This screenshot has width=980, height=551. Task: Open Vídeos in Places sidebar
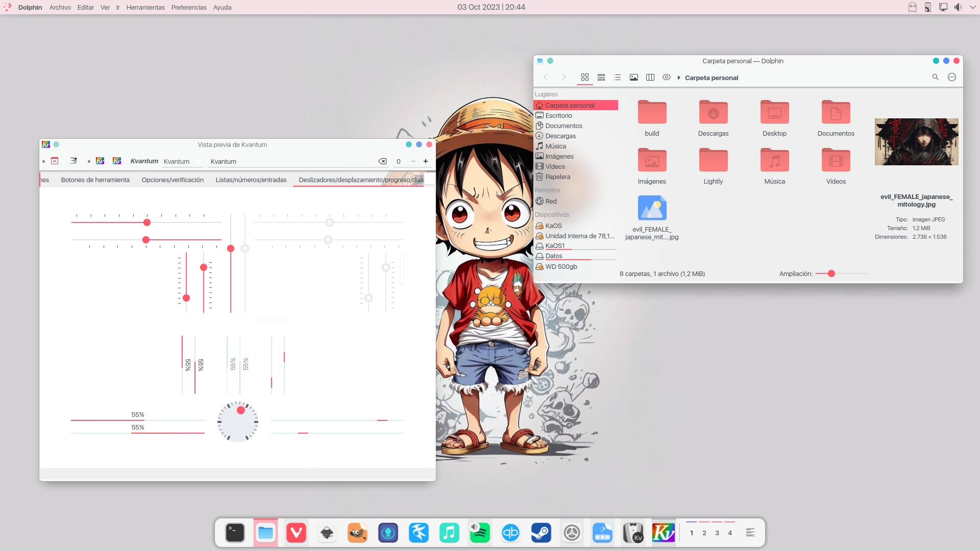(576, 166)
